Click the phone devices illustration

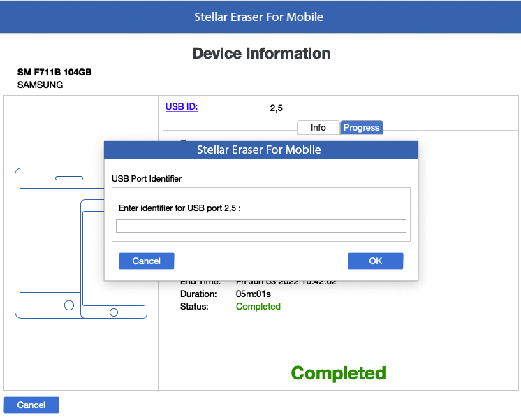click(x=81, y=243)
